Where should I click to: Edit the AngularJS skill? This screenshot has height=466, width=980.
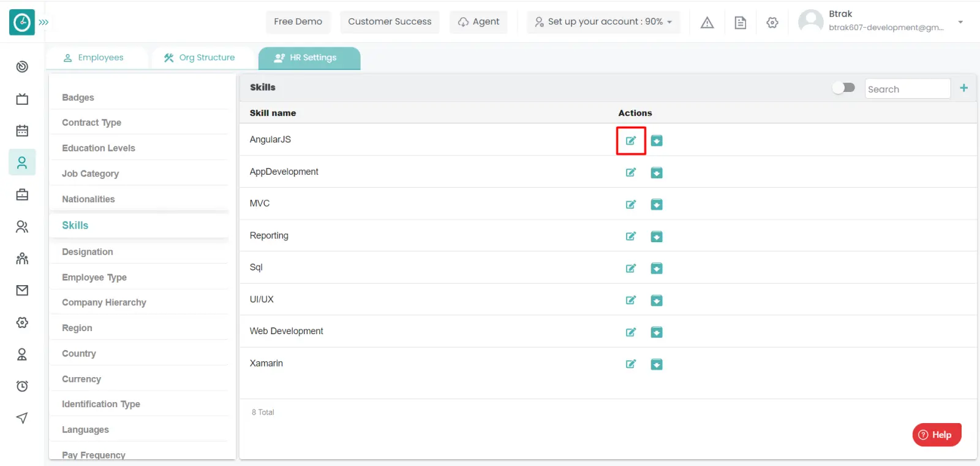pos(630,140)
